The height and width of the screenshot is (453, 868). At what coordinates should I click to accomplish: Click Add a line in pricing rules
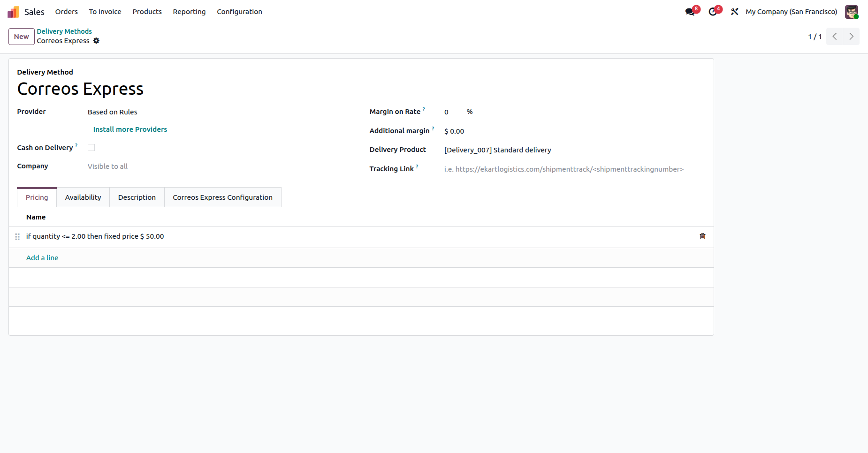click(42, 258)
